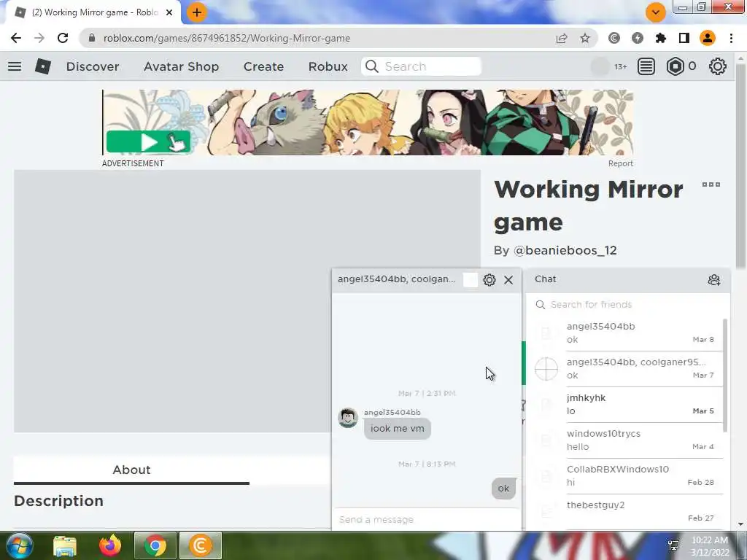Open the Roblox hamburger navigation menu
The image size is (747, 560).
click(x=15, y=66)
